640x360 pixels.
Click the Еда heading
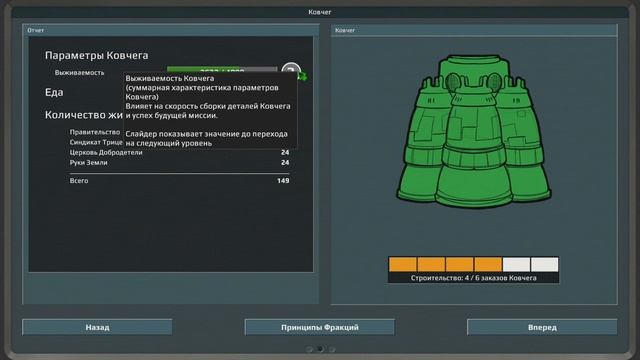click(x=54, y=92)
